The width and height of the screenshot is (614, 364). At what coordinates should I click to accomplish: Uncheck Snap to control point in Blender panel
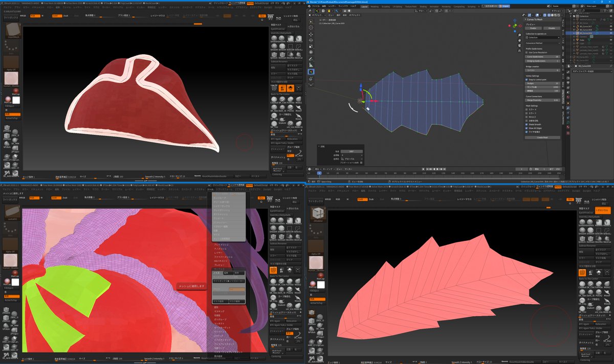[x=527, y=80]
